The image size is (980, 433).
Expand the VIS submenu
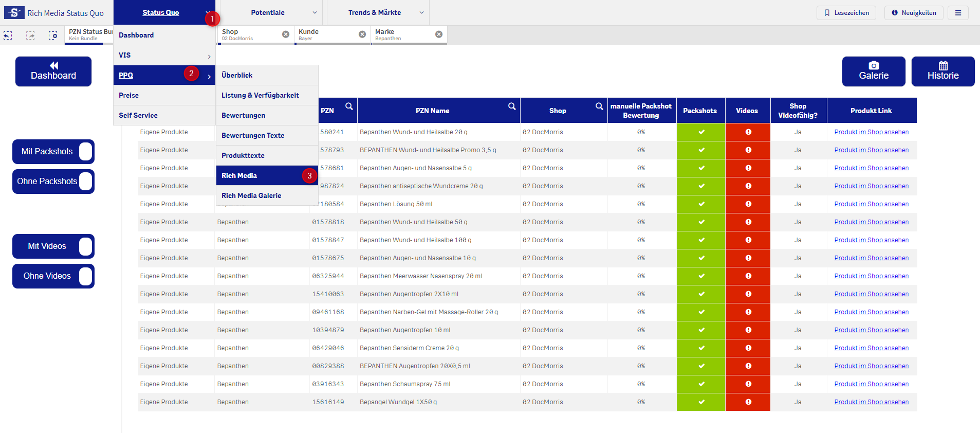tap(164, 56)
